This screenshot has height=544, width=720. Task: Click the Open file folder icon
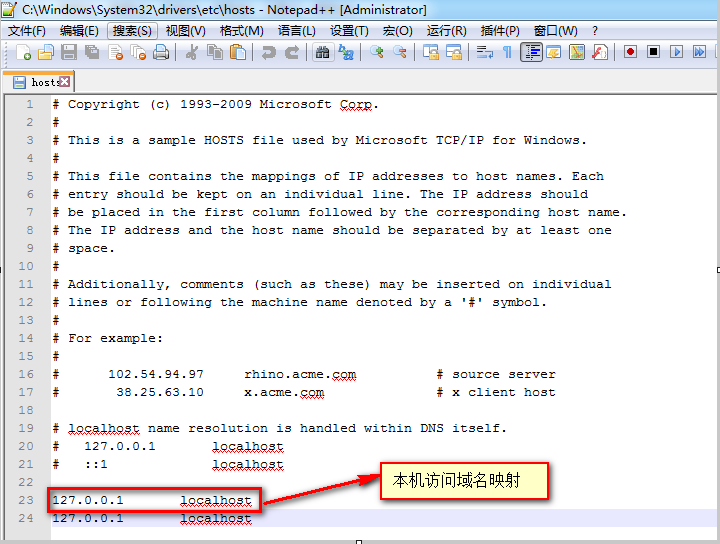click(45, 52)
